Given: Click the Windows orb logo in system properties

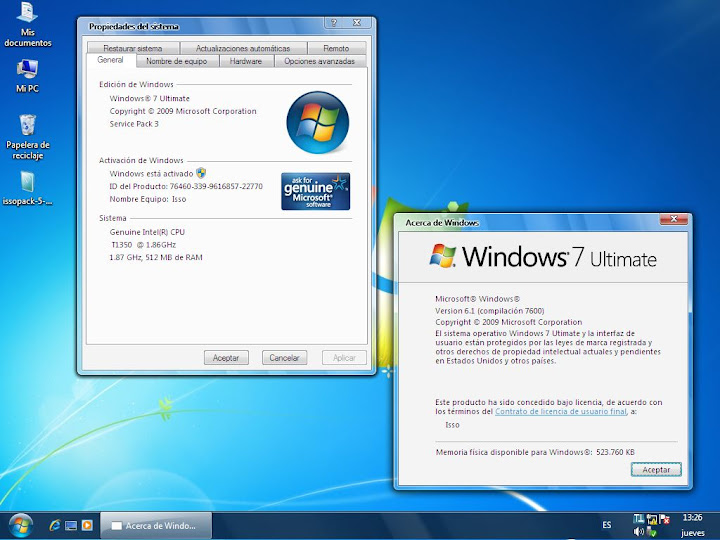Looking at the screenshot, I should pyautogui.click(x=318, y=122).
